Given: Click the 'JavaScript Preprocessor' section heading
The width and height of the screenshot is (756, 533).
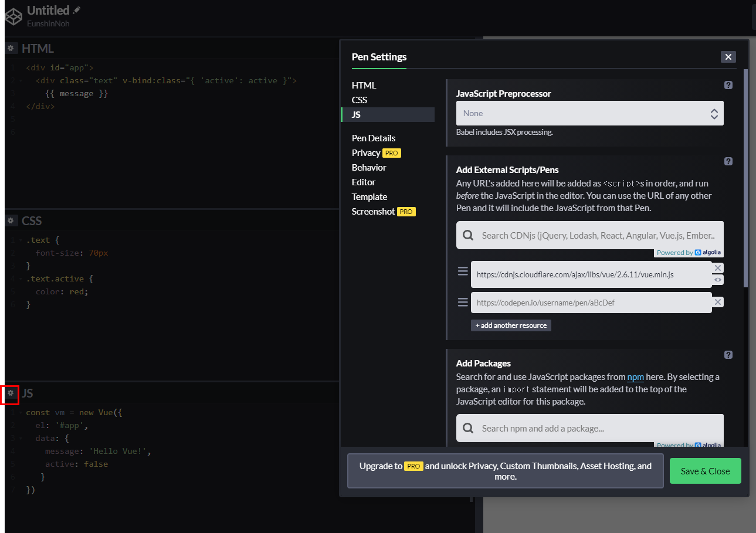Looking at the screenshot, I should click(x=504, y=93).
